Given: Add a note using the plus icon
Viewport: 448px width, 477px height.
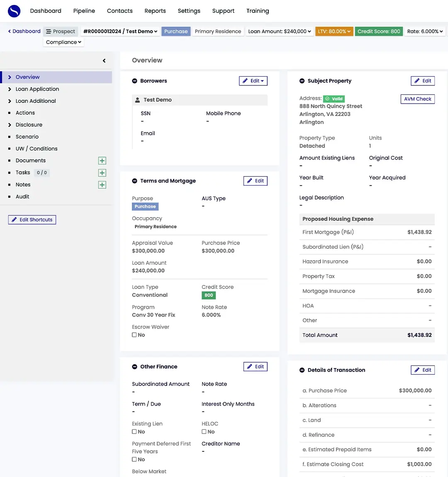Looking at the screenshot, I should [x=102, y=185].
